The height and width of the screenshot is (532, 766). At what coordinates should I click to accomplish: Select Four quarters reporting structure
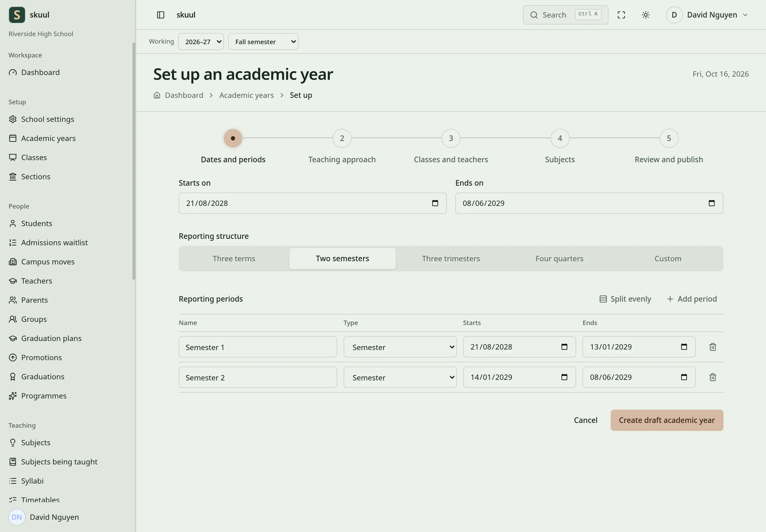559,259
